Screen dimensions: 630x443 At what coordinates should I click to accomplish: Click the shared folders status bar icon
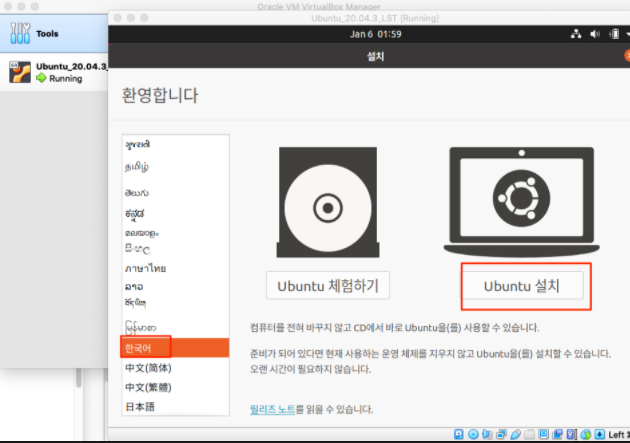530,434
